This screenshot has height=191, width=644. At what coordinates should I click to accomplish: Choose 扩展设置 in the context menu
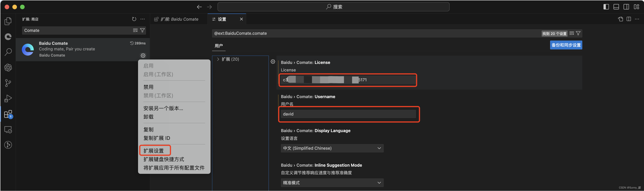[x=154, y=151]
